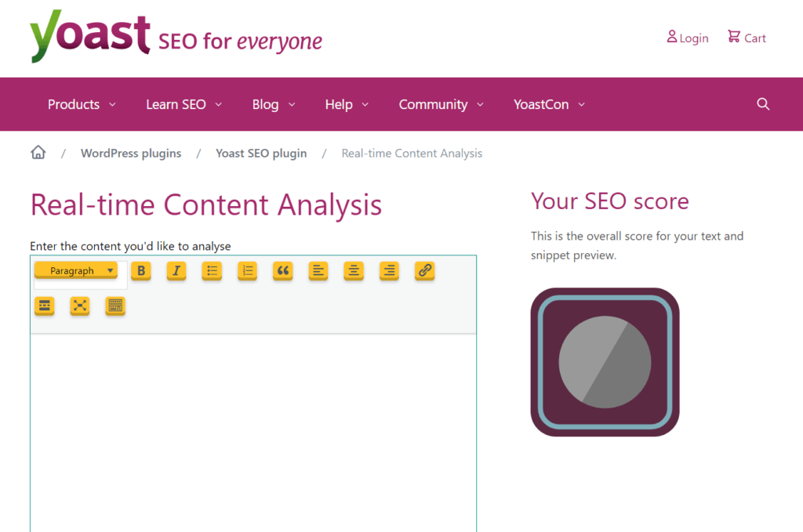Open the Paragraph format dropdown
The height and width of the screenshot is (532, 803).
(x=76, y=270)
